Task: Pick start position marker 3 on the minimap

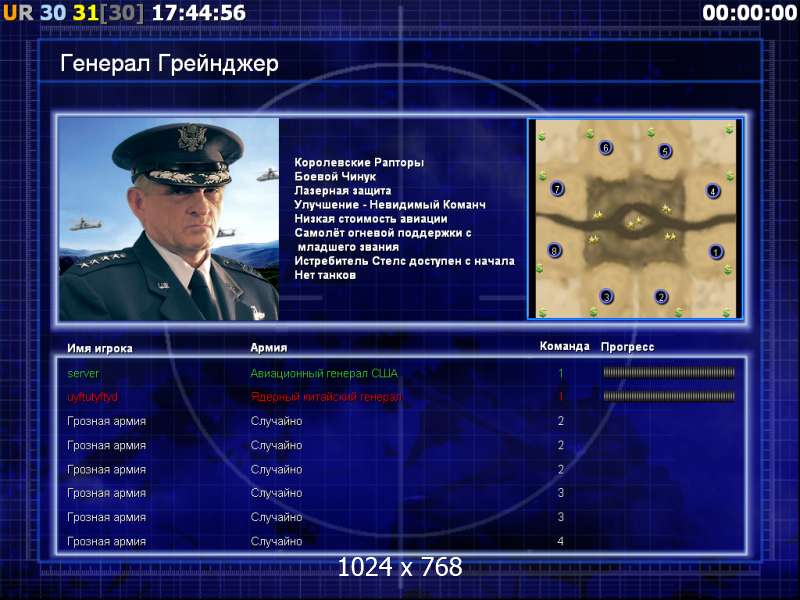Action: tap(606, 297)
